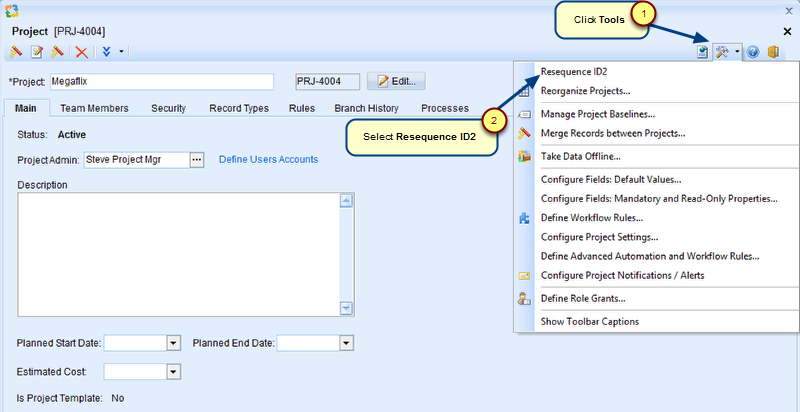Open the Planned Start Date dropdown
The height and width of the screenshot is (412, 800).
point(173,343)
